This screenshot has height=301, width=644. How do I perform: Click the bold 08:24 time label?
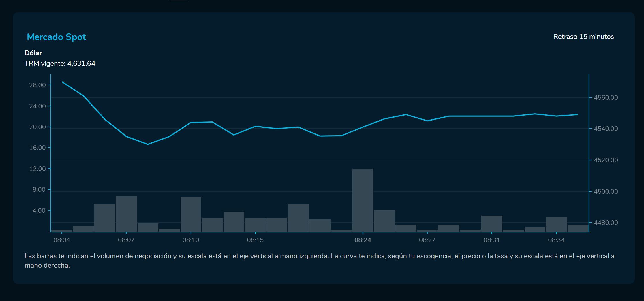pos(363,240)
